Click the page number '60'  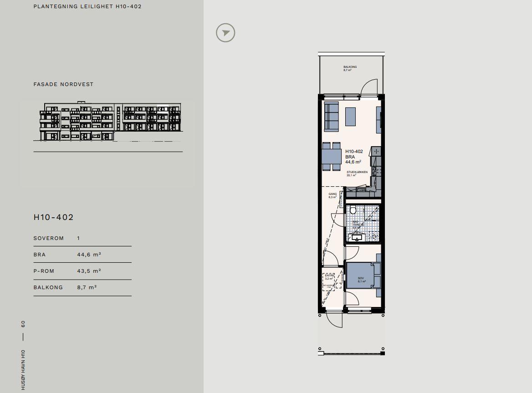click(x=23, y=324)
